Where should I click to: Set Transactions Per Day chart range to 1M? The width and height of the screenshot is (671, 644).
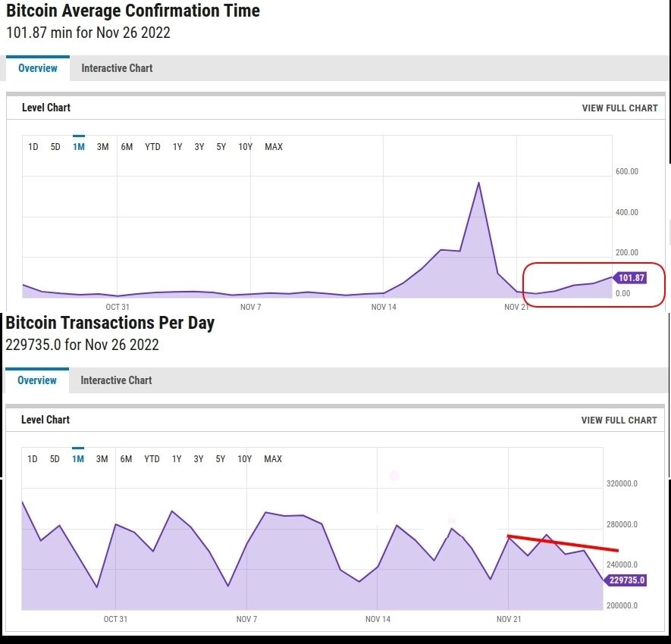pos(78,459)
